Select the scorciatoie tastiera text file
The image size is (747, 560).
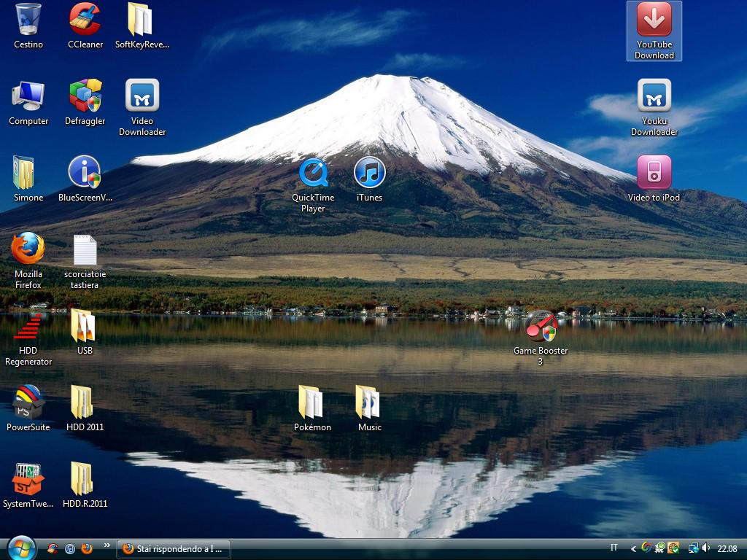tap(85, 250)
